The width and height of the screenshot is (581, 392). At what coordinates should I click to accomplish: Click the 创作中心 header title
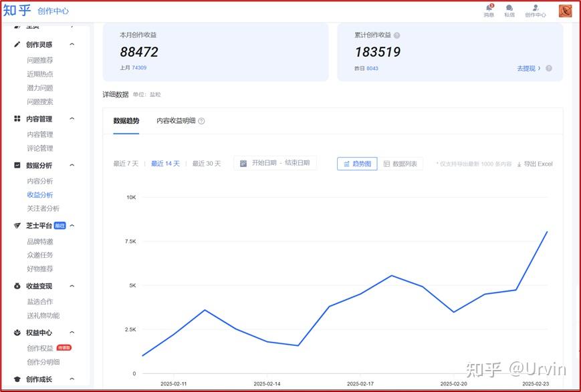[53, 11]
